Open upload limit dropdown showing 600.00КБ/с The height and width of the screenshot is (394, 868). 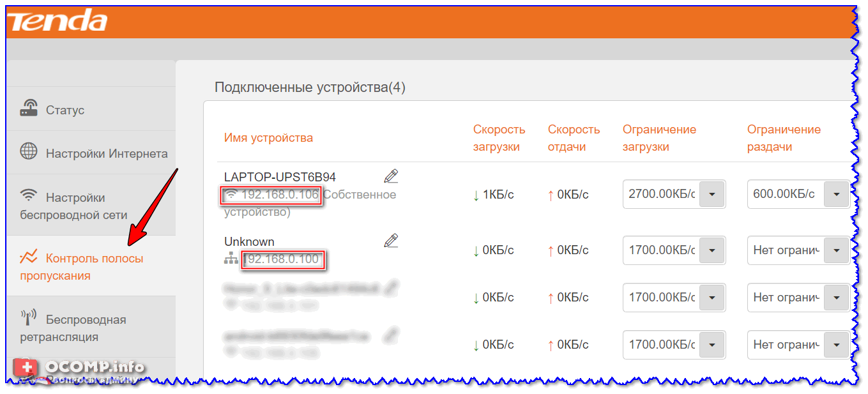pyautogui.click(x=836, y=193)
